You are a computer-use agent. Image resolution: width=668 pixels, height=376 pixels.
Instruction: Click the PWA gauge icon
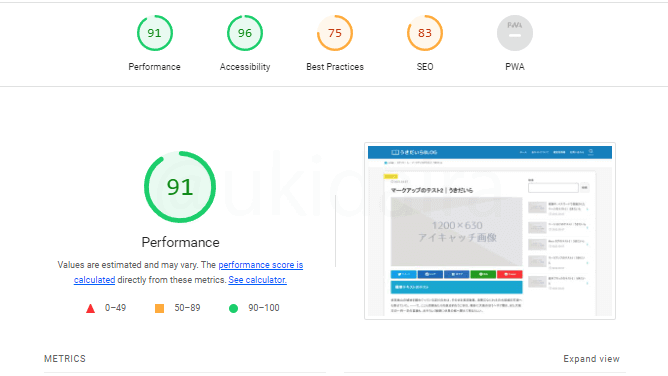(x=515, y=33)
